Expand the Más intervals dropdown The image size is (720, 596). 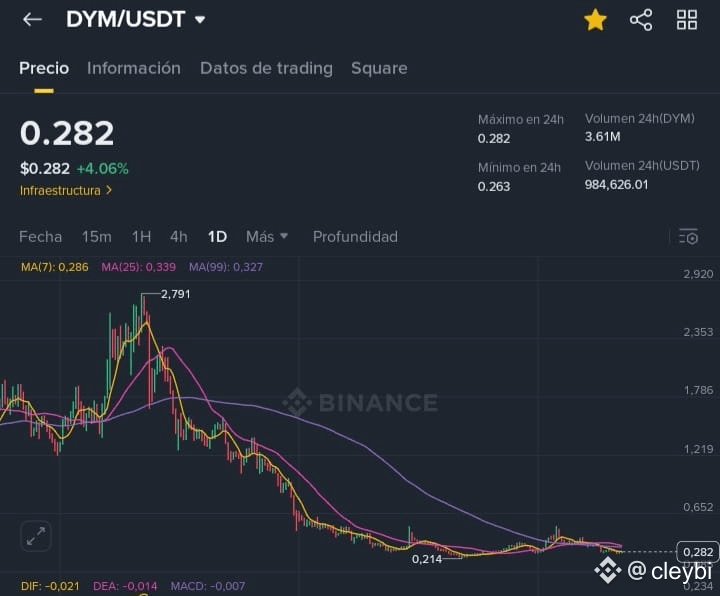tap(267, 237)
